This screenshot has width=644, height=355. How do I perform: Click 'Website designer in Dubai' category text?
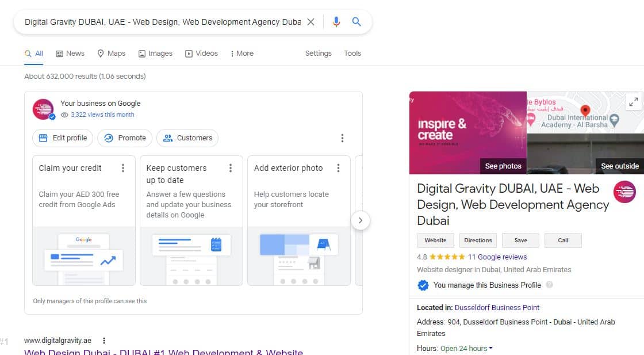click(x=494, y=269)
